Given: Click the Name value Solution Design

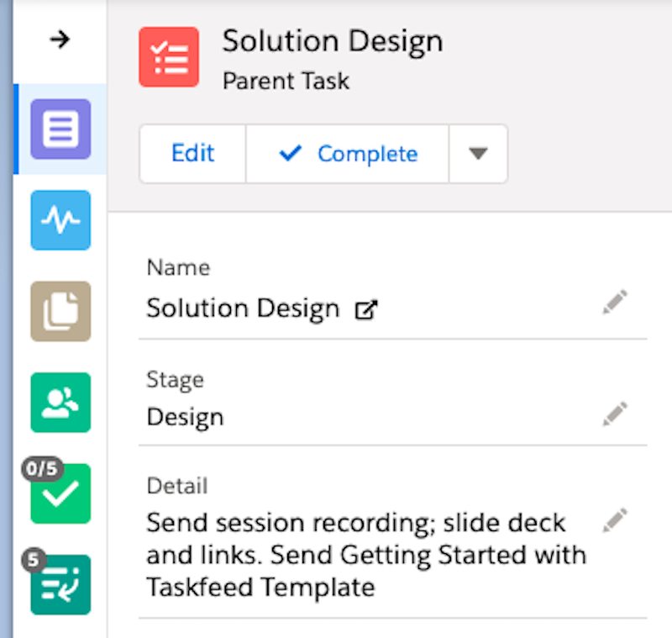Looking at the screenshot, I should click(243, 308).
